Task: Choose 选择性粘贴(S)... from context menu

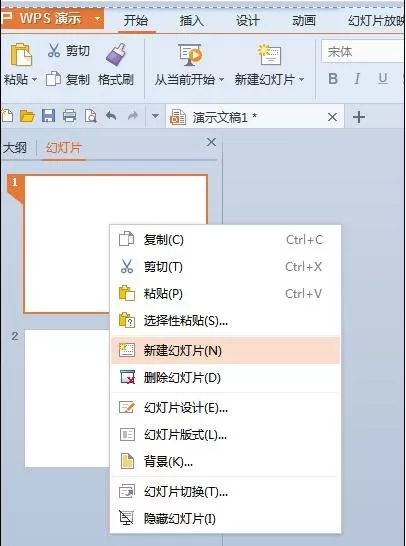Action: coord(225,321)
